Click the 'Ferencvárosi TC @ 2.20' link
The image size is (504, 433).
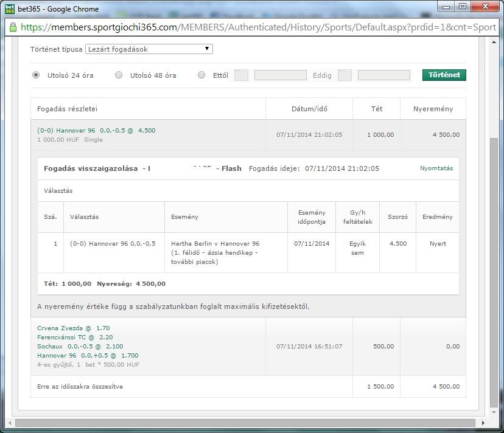(x=75, y=337)
